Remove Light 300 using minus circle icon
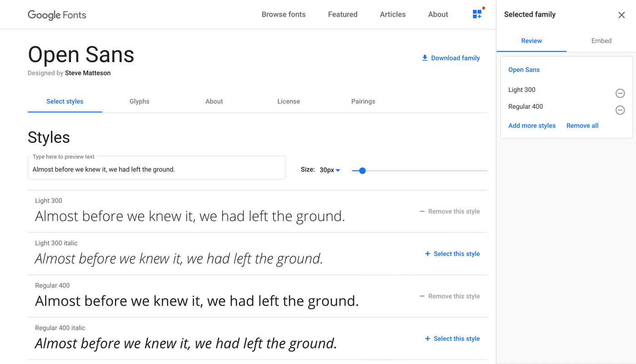Image resolution: width=636 pixels, height=364 pixels. pyautogui.click(x=620, y=93)
